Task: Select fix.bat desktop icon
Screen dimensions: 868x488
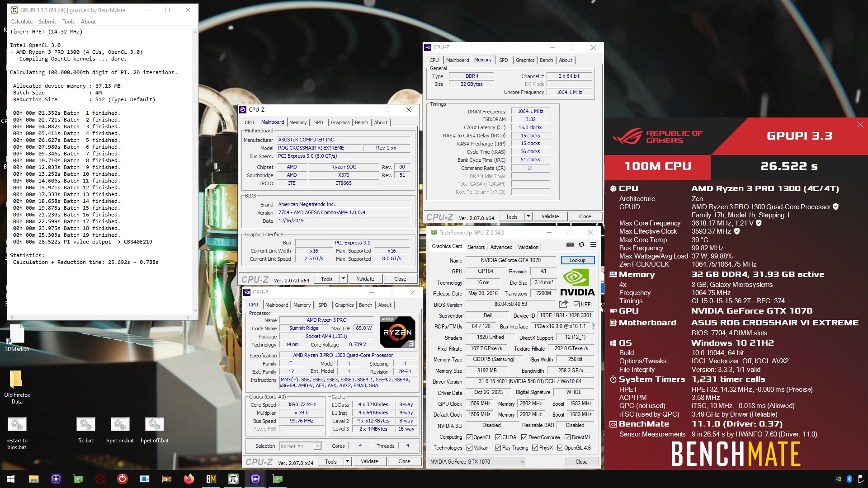Action: tap(85, 430)
